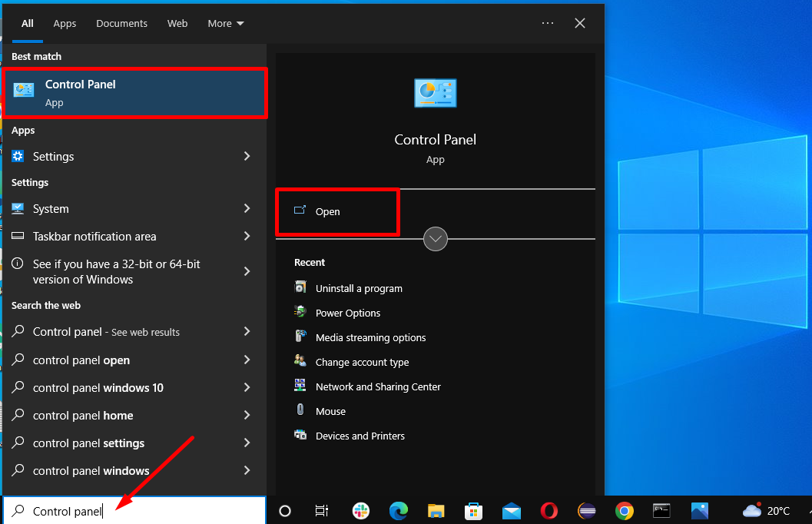Expand the chevron next to System
This screenshot has width=812, height=524.
click(x=247, y=208)
